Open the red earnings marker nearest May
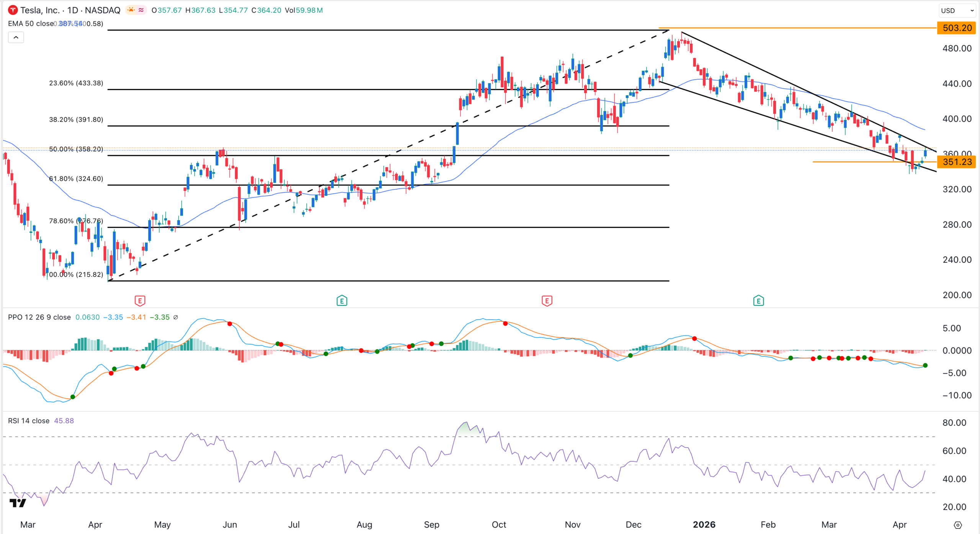Image resolution: width=980 pixels, height=534 pixels. pos(140,301)
